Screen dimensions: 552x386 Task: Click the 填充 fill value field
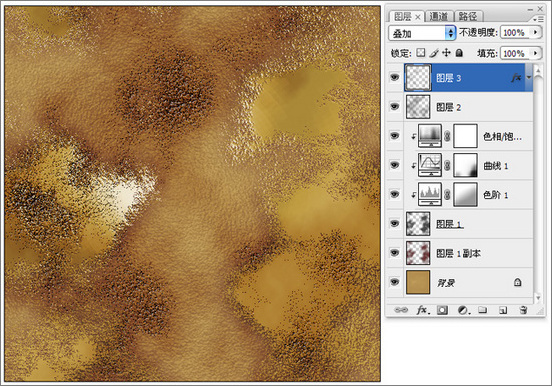click(x=516, y=53)
